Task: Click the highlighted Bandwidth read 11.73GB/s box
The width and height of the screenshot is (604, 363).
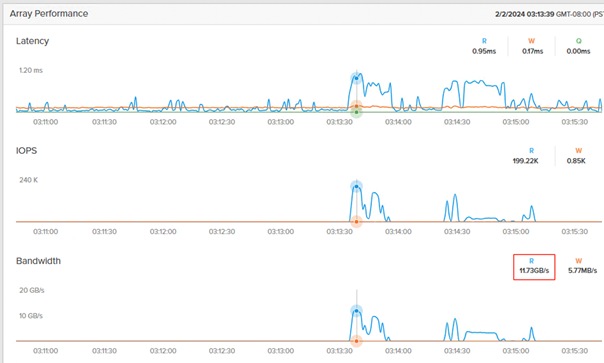Action: [534, 267]
